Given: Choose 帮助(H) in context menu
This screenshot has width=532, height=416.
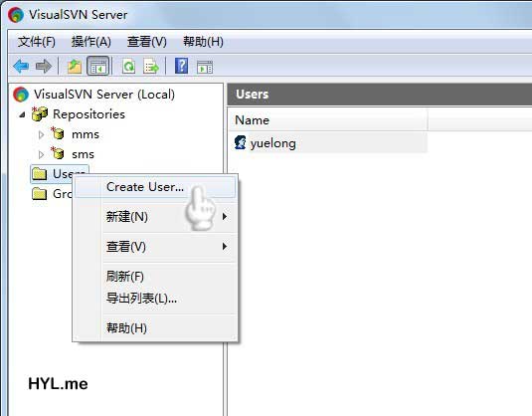Looking at the screenshot, I should pos(155,327).
